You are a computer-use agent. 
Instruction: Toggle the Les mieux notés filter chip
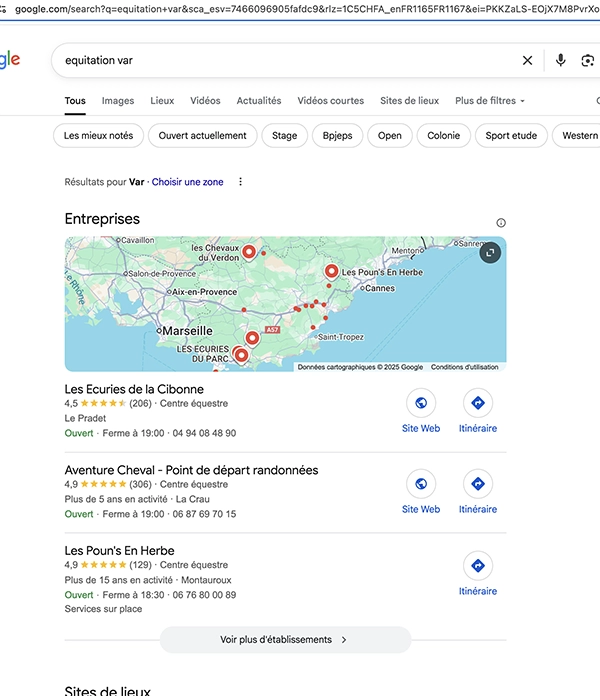pos(98,135)
